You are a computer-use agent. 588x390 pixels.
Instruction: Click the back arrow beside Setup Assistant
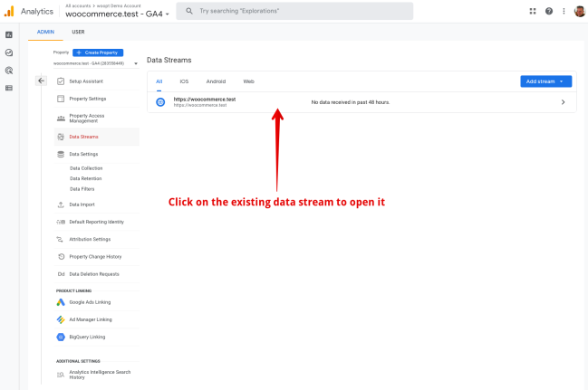coord(41,81)
